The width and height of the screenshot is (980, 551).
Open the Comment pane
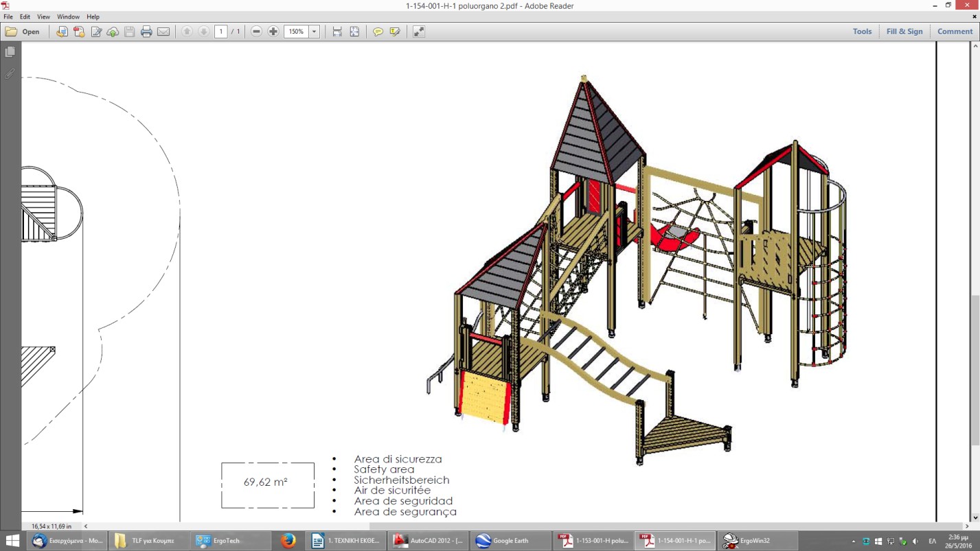click(955, 32)
